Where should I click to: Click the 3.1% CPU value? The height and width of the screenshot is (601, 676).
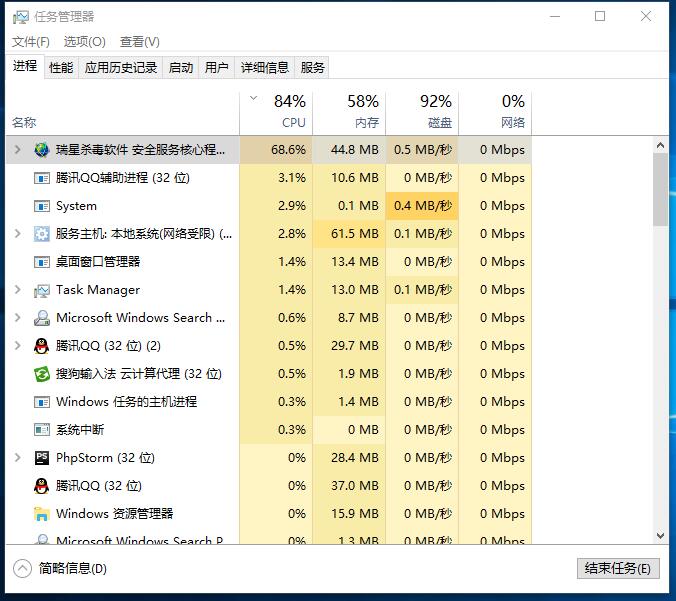point(292,178)
